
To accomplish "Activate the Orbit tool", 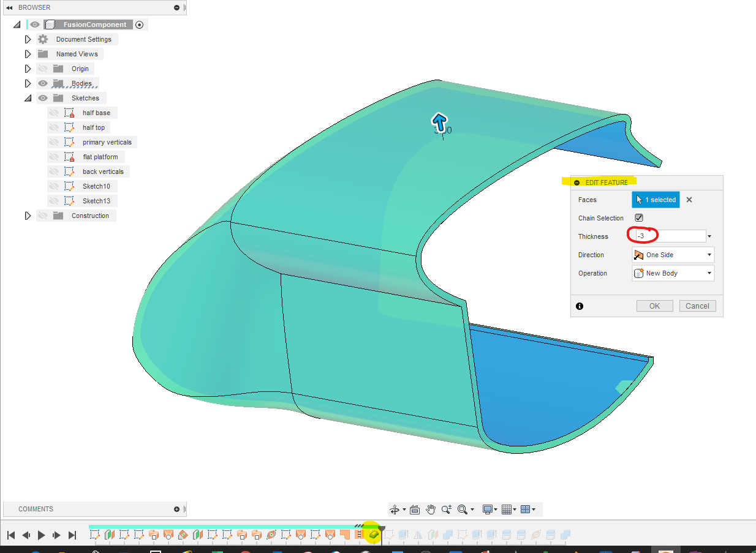I will click(395, 509).
